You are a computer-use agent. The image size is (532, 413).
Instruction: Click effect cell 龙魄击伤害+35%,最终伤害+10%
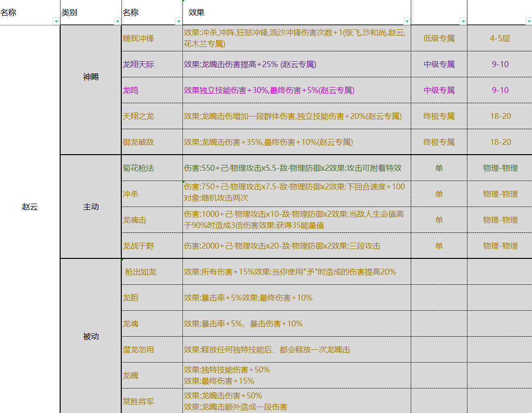[x=296, y=142]
